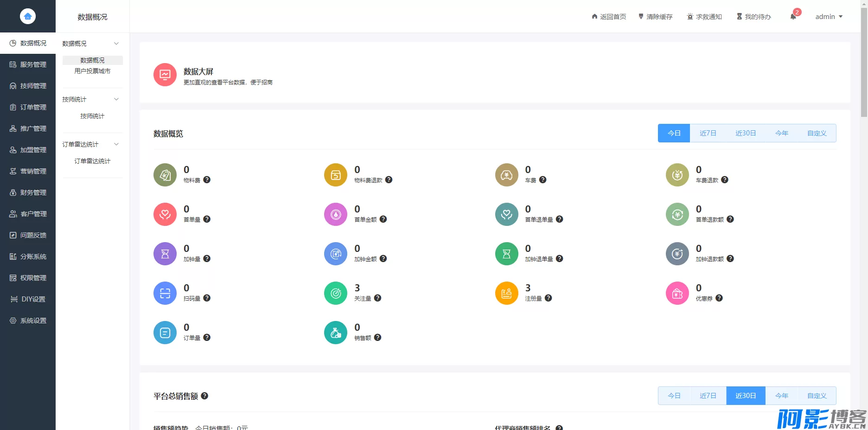Open 财务管理 in the sidebar
The width and height of the screenshot is (868, 430).
click(28, 193)
